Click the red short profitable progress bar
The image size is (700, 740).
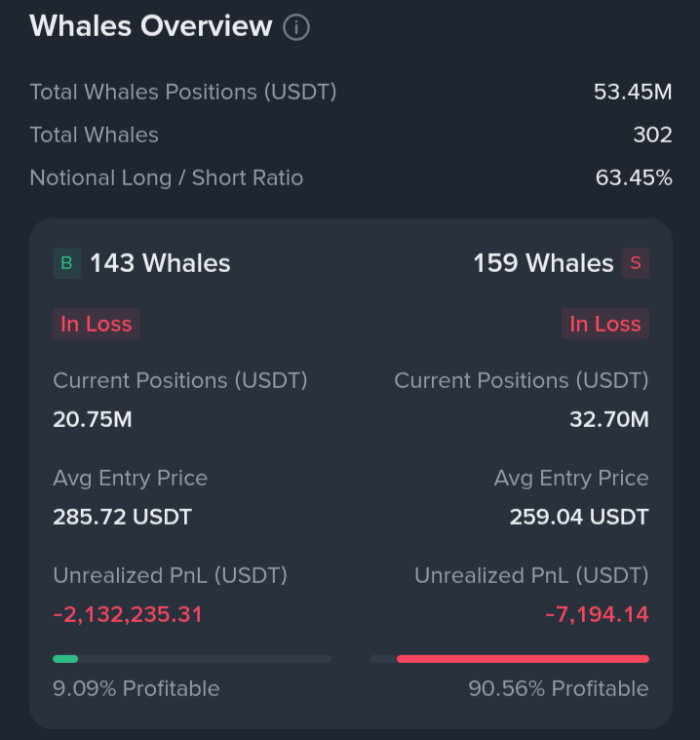click(x=510, y=659)
